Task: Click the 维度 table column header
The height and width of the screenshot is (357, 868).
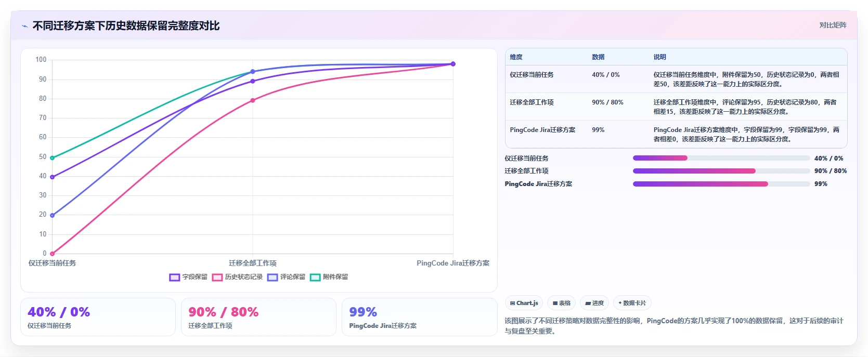Action: pyautogui.click(x=516, y=57)
